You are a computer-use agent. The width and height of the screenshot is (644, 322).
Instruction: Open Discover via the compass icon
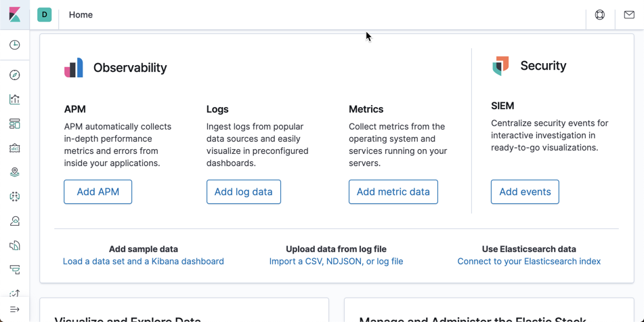click(x=15, y=75)
